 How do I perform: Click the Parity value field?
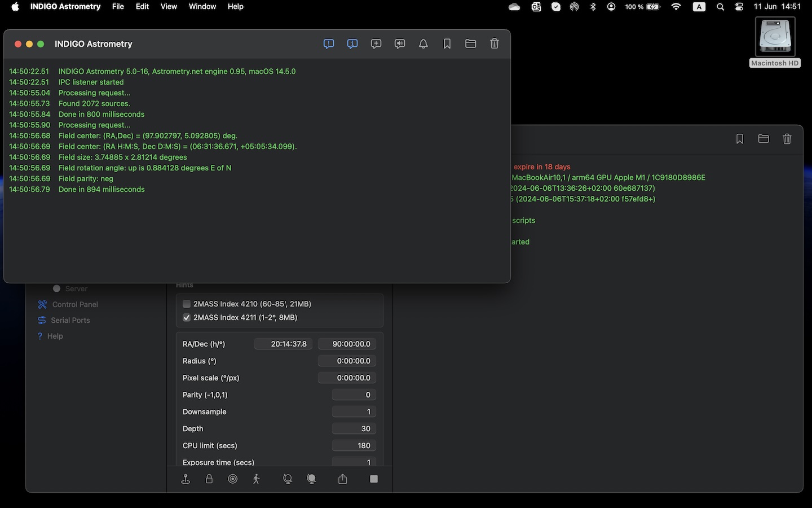pos(354,395)
